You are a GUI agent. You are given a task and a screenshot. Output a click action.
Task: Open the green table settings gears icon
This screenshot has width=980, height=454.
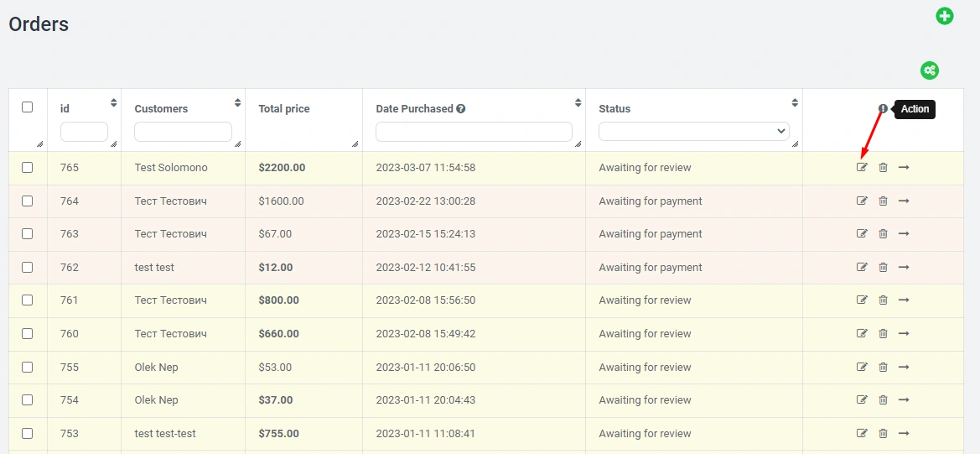(929, 70)
